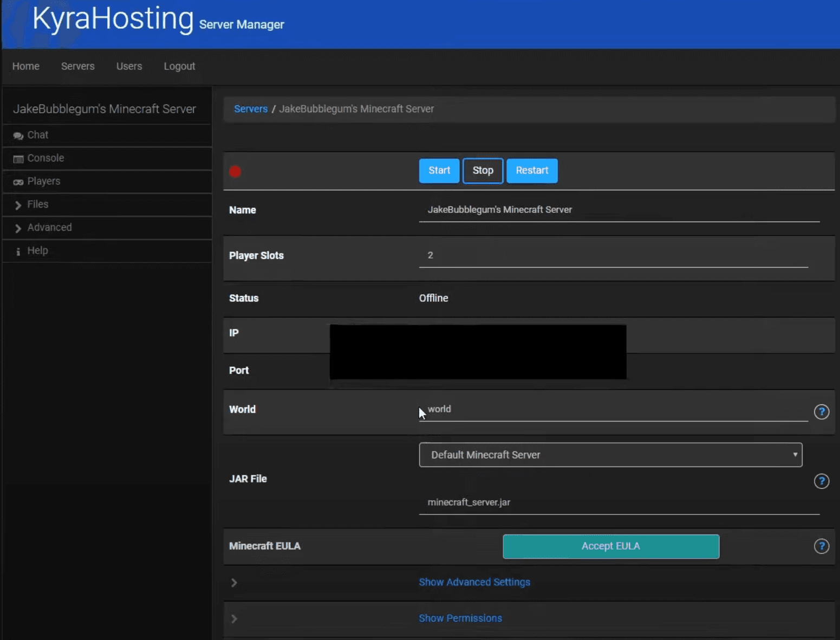The width and height of the screenshot is (840, 640).
Task: Start the Minecraft server
Action: click(x=439, y=171)
